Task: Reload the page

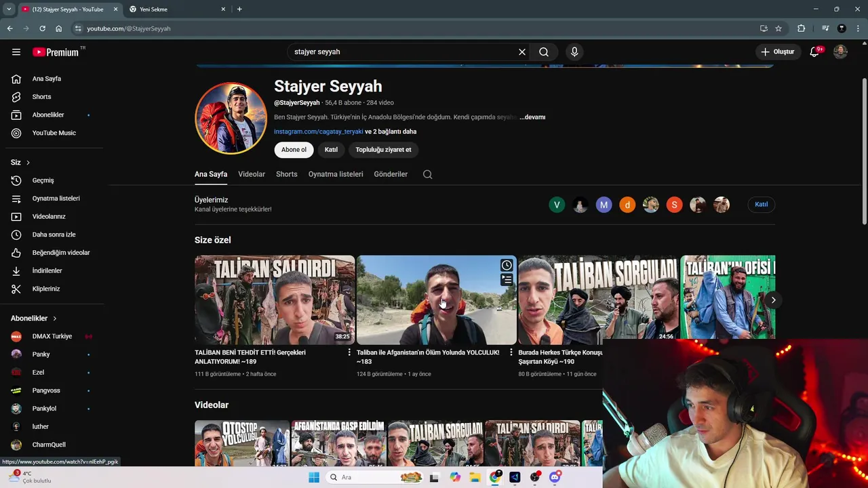Action: coord(42,28)
